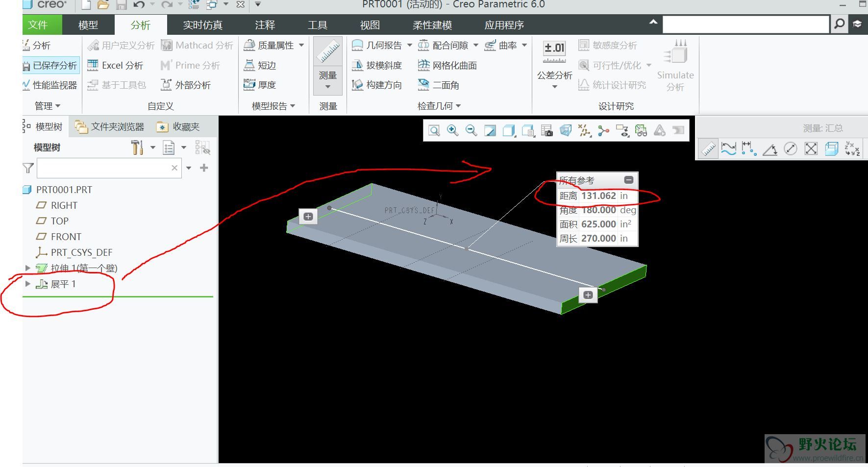The width and height of the screenshot is (868, 467).
Task: Click the command search input field
Action: pos(745,24)
